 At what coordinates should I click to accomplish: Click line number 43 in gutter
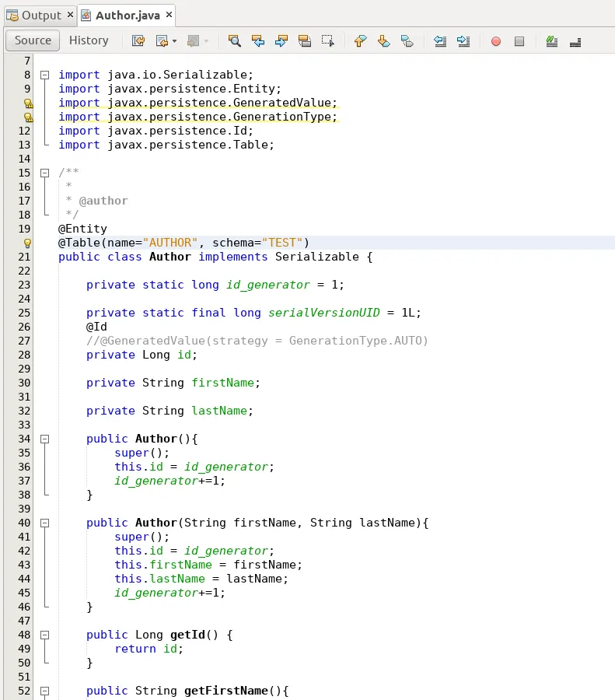point(24,565)
